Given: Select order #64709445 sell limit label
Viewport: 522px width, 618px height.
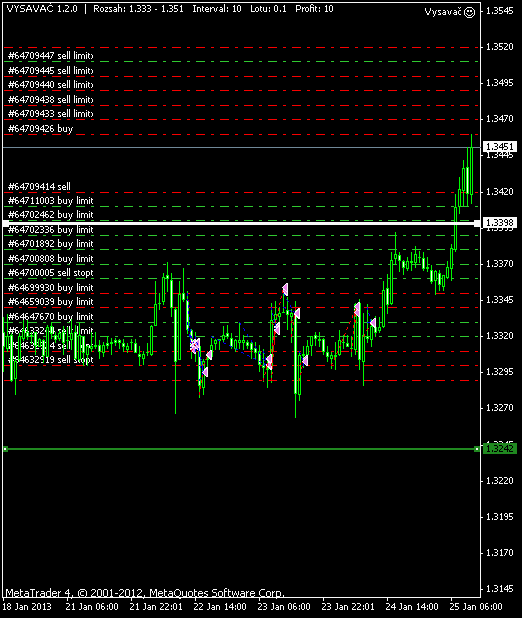Looking at the screenshot, I should (x=50, y=71).
